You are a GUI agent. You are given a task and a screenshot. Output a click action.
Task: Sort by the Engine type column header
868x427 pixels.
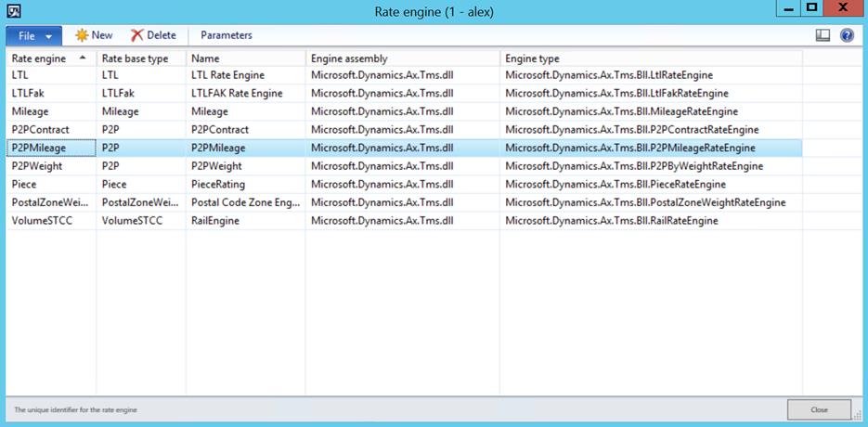[x=651, y=58]
